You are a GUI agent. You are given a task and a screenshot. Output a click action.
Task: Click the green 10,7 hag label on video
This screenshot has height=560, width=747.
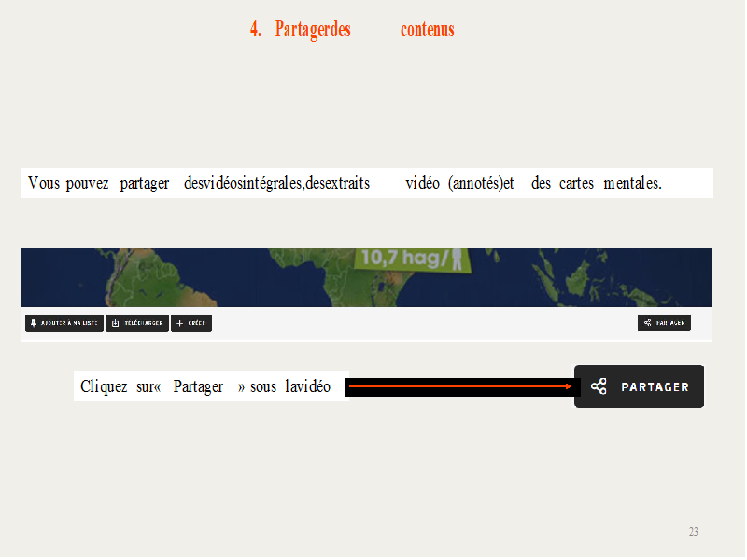(x=400, y=259)
